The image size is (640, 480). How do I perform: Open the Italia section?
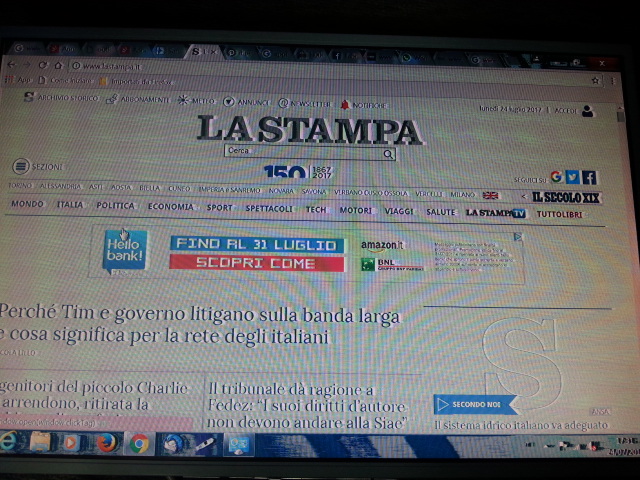[70, 205]
